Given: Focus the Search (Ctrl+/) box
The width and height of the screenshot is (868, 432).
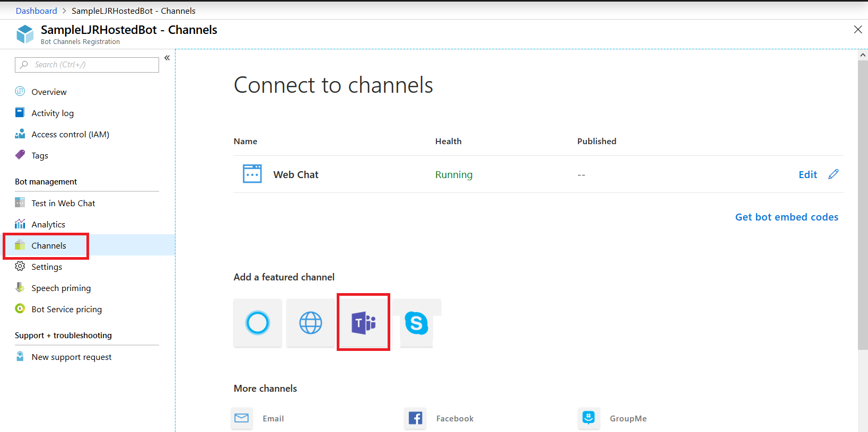Looking at the screenshot, I should 87,65.
